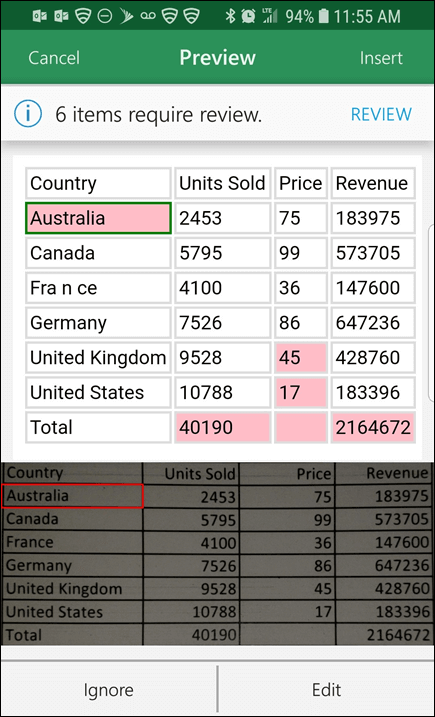The image size is (435, 717).
Task: Select the flagged 40190 units cell
Action: click(223, 428)
